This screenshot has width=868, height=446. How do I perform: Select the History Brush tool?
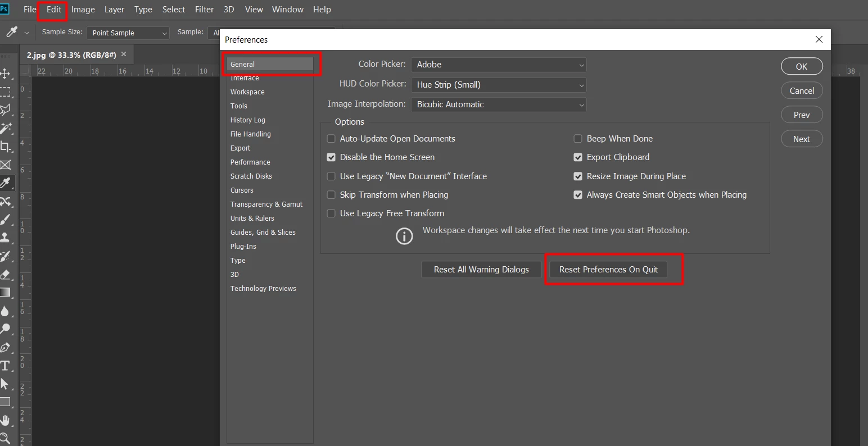tap(6, 256)
